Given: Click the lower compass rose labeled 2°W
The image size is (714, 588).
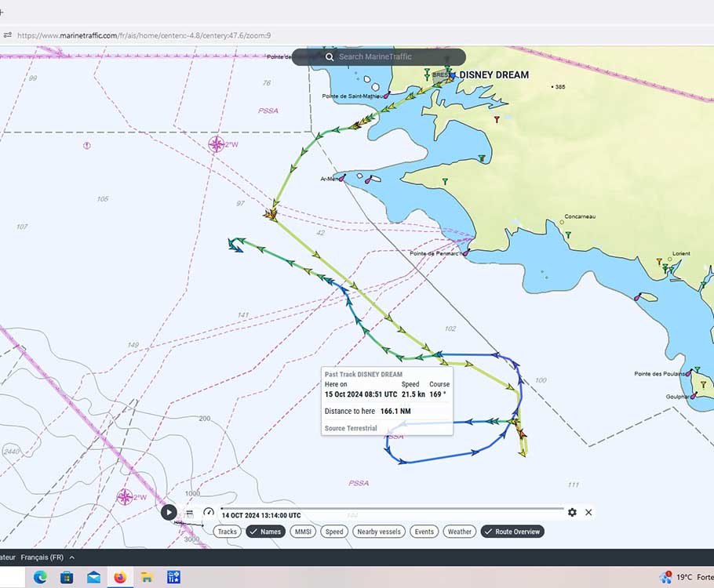Looking at the screenshot, I should [x=124, y=497].
